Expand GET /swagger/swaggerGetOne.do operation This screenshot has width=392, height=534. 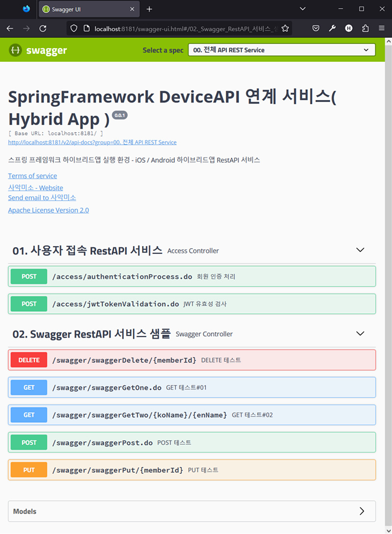[x=192, y=387]
